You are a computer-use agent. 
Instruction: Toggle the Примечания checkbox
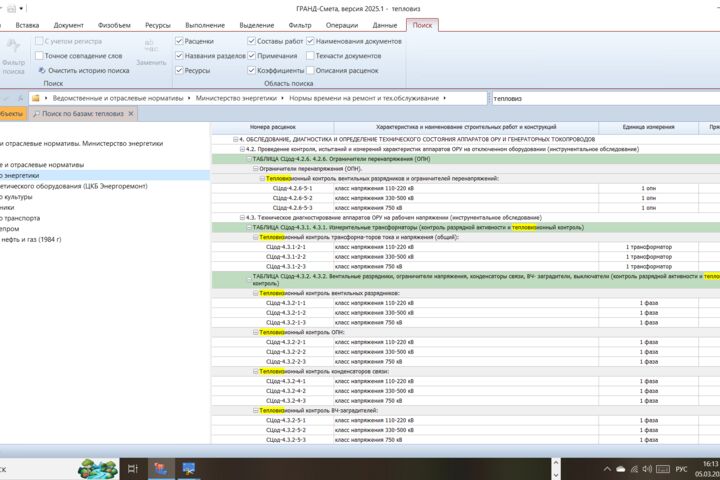tap(251, 56)
